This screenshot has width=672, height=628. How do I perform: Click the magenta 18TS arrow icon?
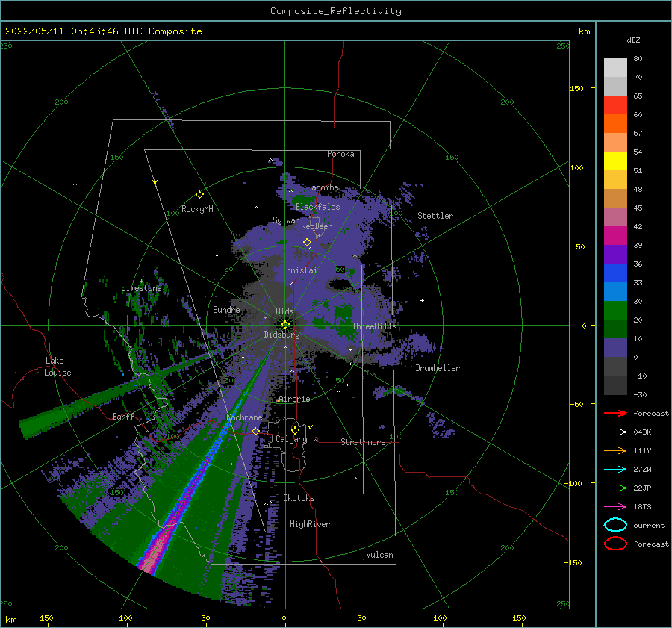coord(615,507)
